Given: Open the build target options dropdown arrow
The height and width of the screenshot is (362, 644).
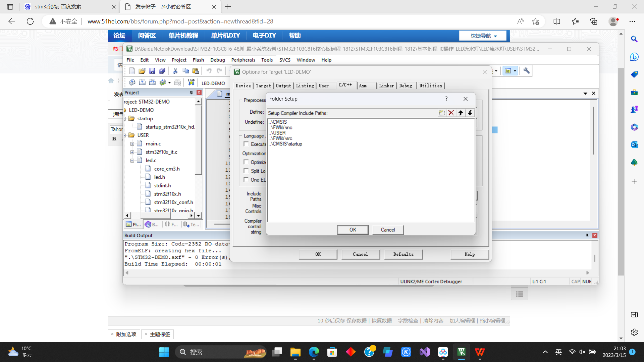Looking at the screenshot, I should (169, 82).
